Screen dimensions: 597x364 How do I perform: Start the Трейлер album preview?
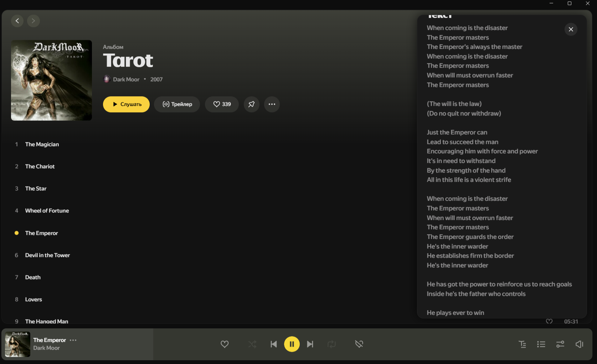177,104
